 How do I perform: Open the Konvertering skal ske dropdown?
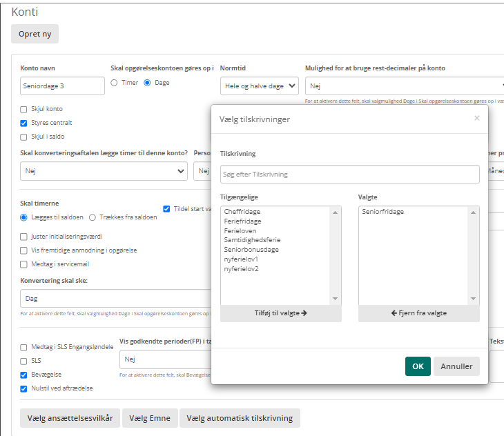coord(114,299)
